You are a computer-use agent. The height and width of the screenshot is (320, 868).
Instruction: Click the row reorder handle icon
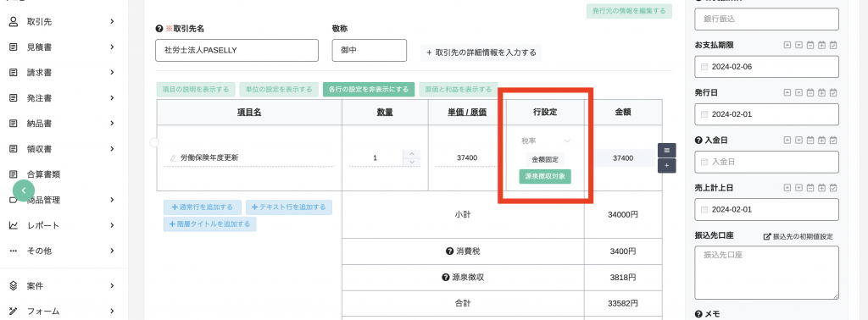click(666, 150)
